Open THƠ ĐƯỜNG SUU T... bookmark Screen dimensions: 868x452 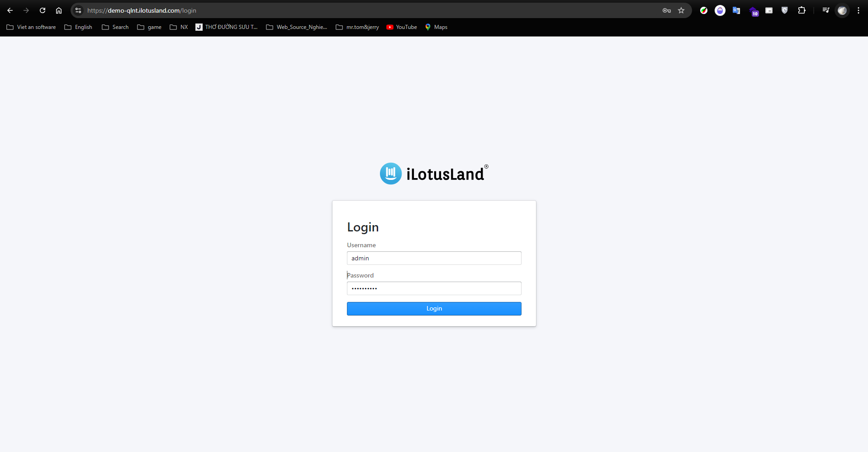tap(227, 27)
